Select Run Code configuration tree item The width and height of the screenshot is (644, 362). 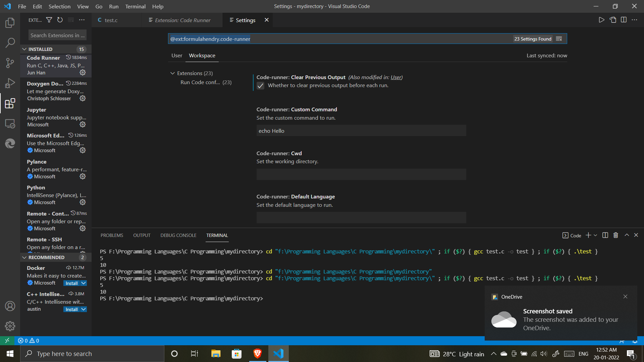point(206,82)
